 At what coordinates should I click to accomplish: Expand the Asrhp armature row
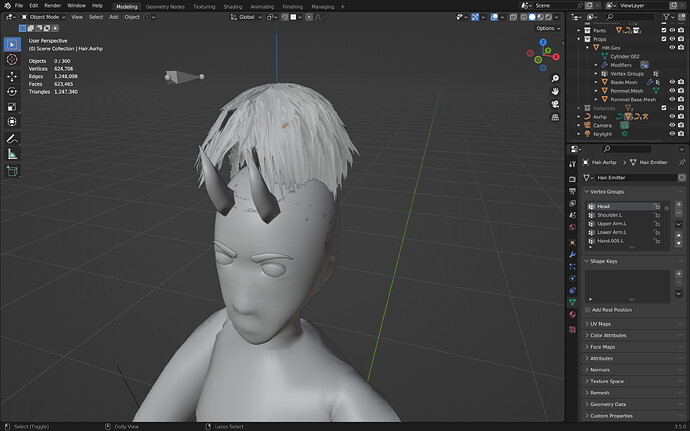[x=579, y=117]
